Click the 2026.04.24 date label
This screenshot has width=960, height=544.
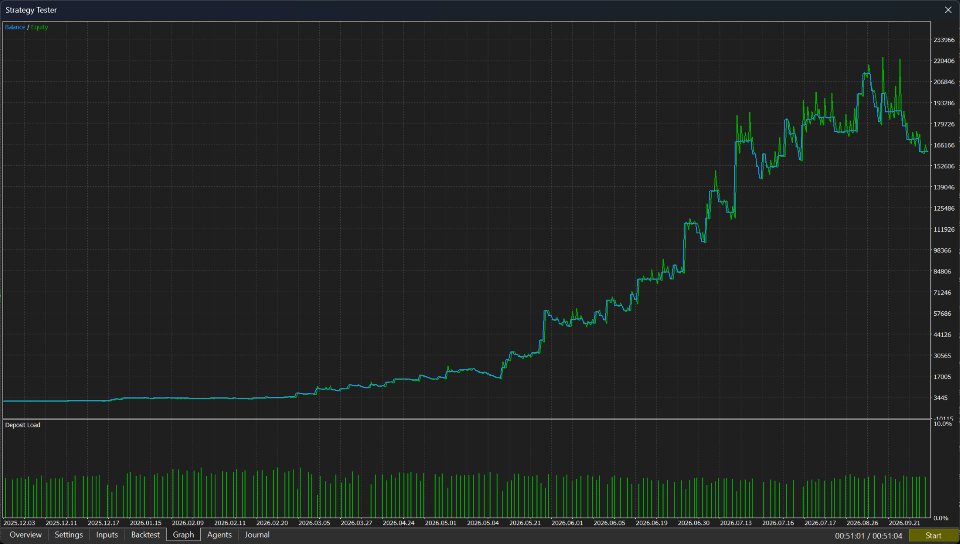click(399, 523)
